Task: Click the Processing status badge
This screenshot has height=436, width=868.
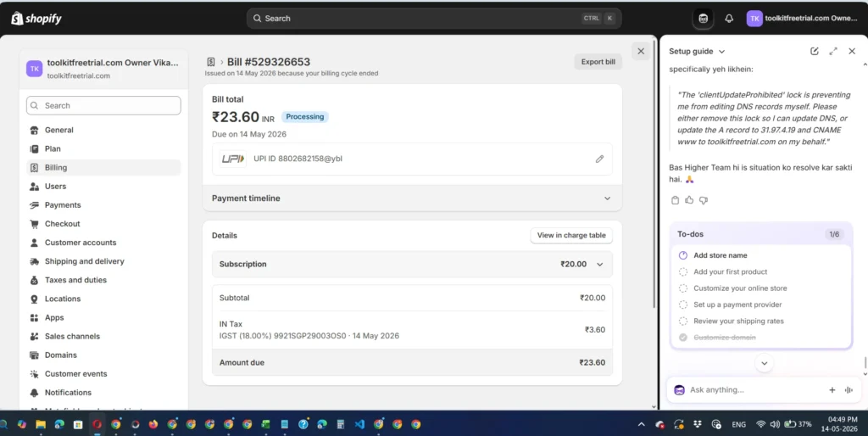Action: coord(305,117)
